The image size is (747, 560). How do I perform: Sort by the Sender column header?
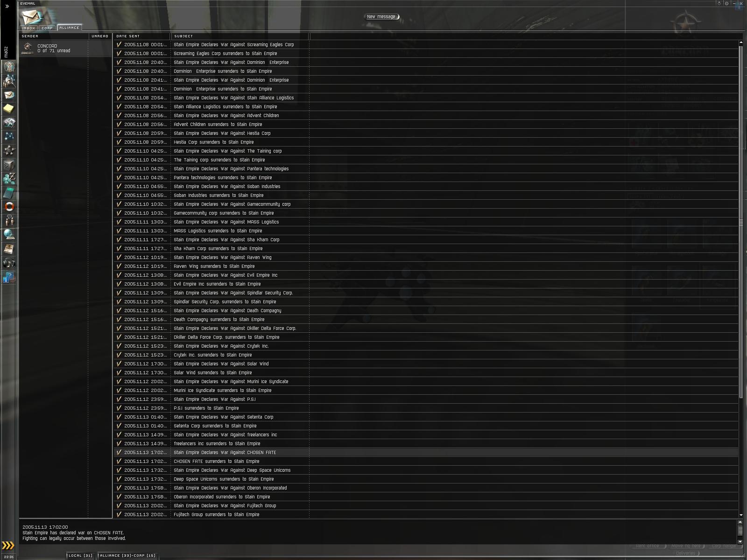point(54,36)
